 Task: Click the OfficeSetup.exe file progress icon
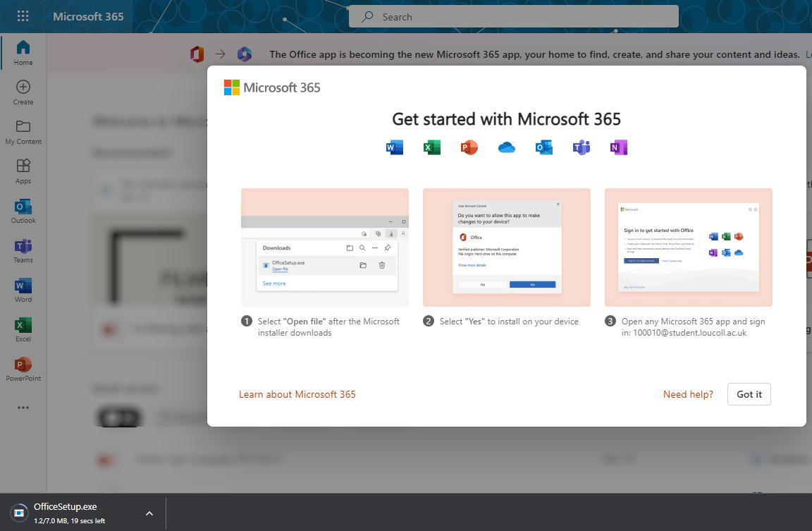pyautogui.click(x=19, y=513)
